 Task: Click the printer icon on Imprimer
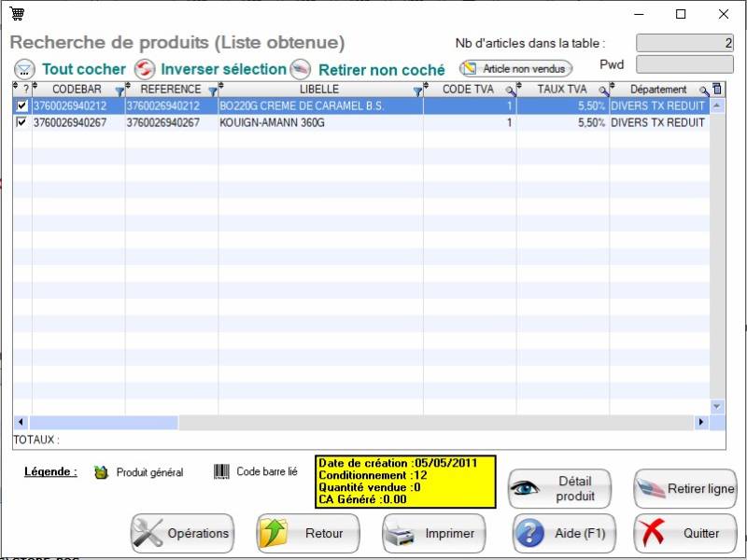(402, 534)
